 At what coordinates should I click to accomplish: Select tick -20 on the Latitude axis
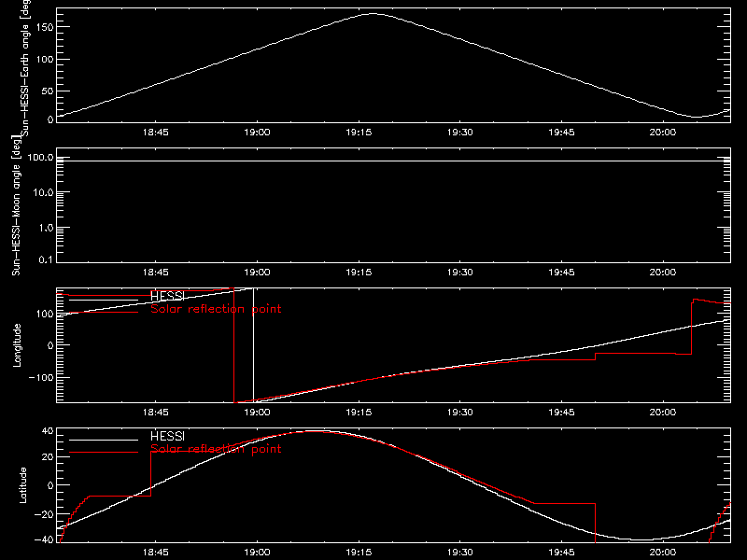coord(44,514)
